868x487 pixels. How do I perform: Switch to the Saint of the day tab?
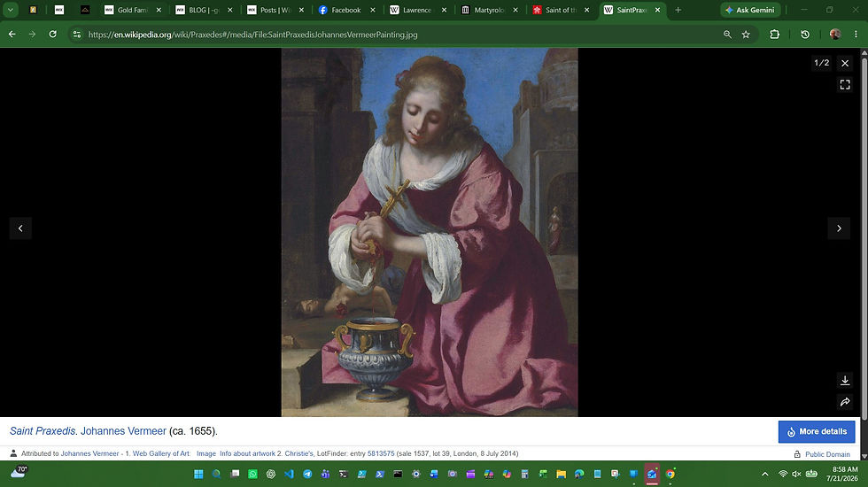pos(561,10)
